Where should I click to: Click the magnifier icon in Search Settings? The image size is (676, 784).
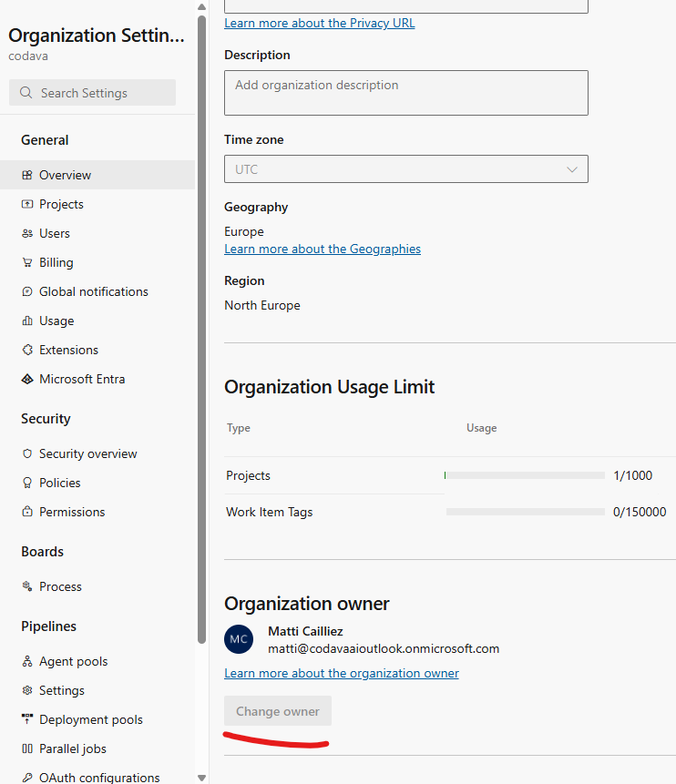(26, 93)
